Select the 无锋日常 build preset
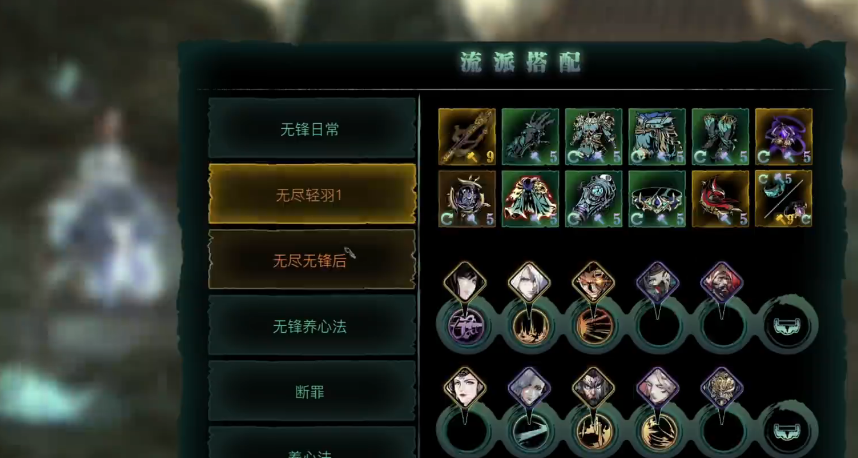 [312, 129]
